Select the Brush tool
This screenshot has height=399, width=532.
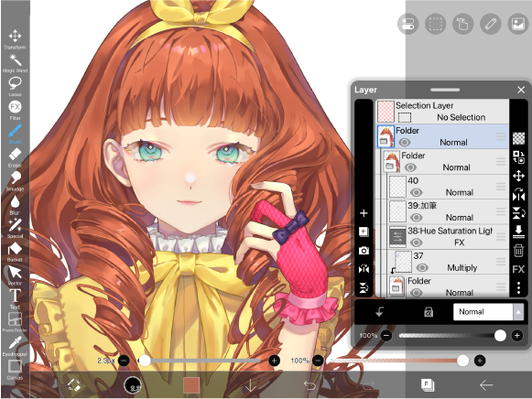tap(15, 134)
